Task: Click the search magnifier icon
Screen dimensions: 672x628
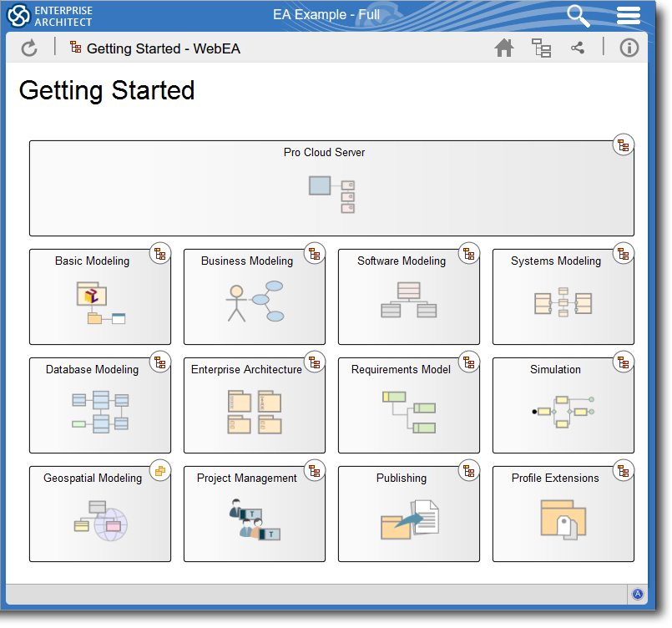Action: click(578, 15)
